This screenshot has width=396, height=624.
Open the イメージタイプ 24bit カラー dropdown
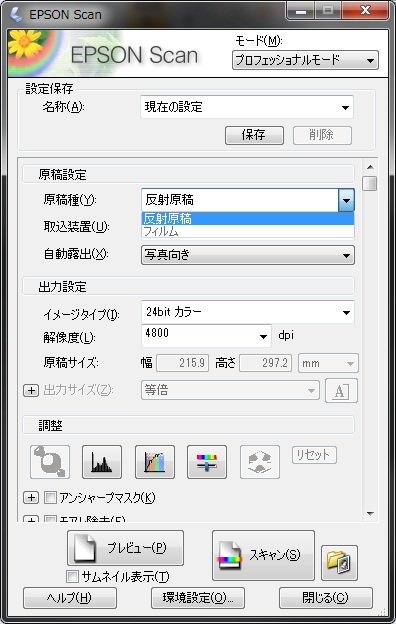tap(248, 312)
